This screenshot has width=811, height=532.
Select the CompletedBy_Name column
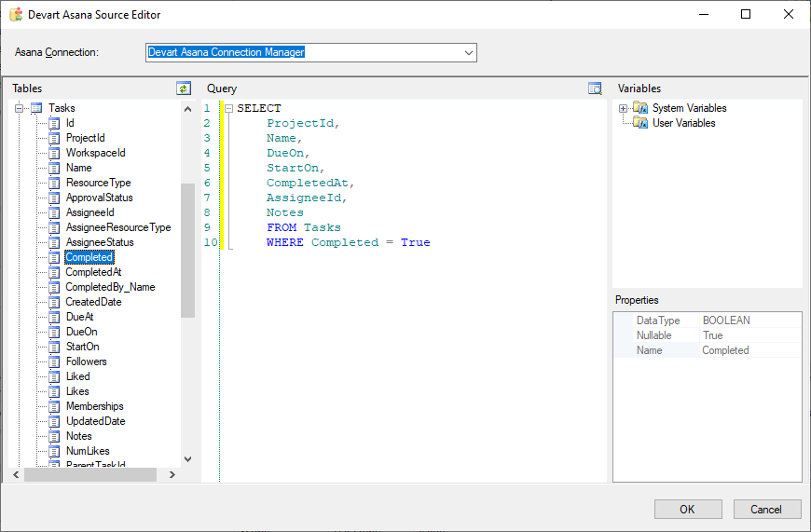click(110, 287)
